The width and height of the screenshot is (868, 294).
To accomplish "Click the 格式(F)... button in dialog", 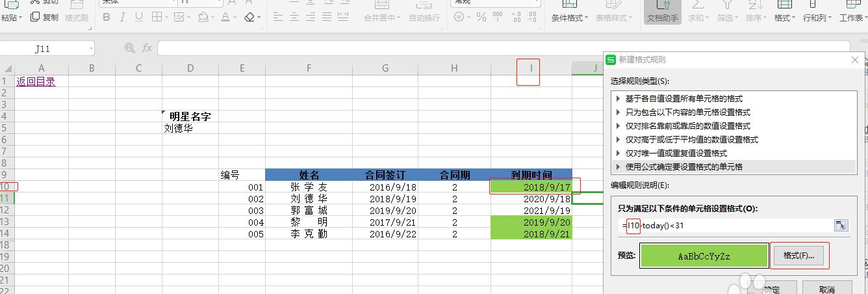I will [x=798, y=256].
